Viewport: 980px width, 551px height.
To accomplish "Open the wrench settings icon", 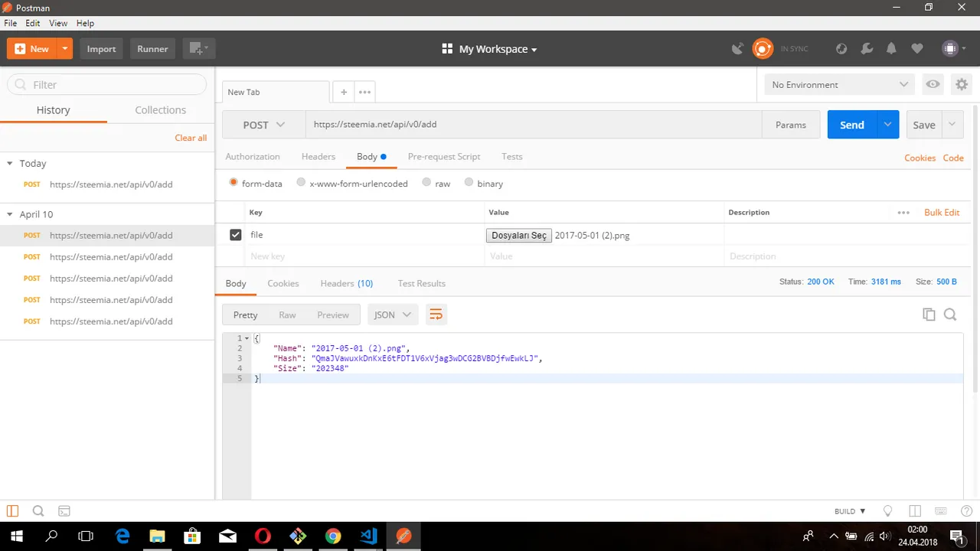I will tap(867, 49).
